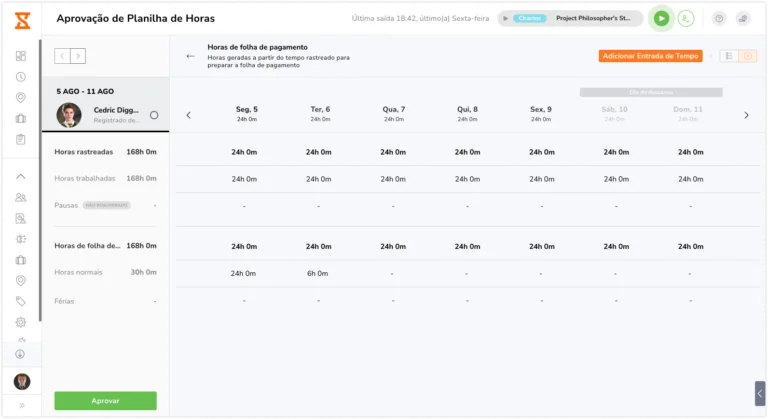
Task: Click the Horas trabalhadas row label
Action: pos(85,178)
